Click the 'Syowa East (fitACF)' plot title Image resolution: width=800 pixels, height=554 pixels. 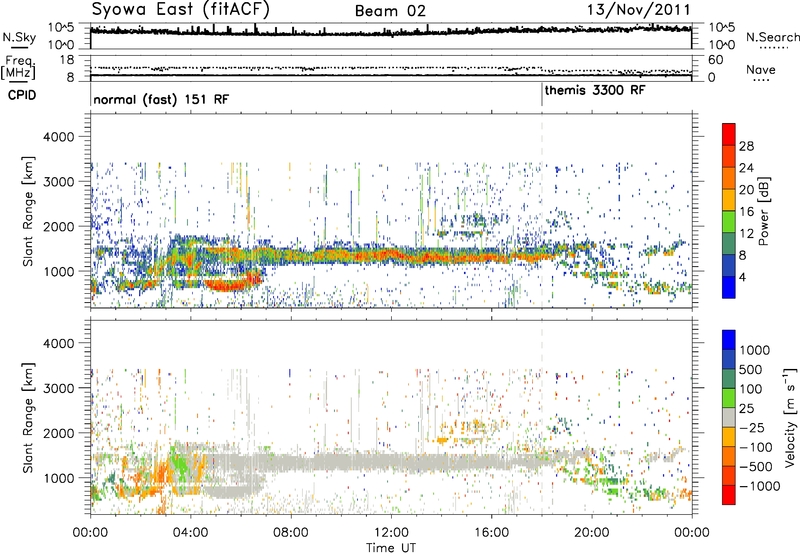pyautogui.click(x=181, y=10)
